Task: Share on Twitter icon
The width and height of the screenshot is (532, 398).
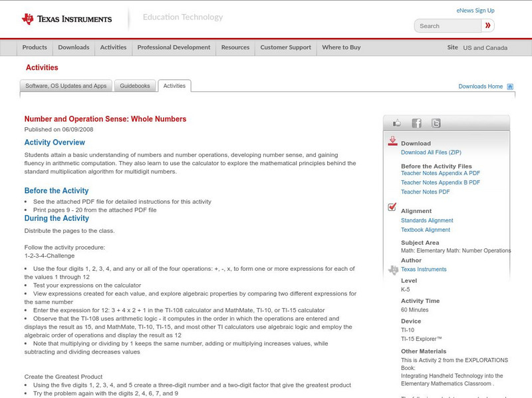Action: (x=436, y=123)
